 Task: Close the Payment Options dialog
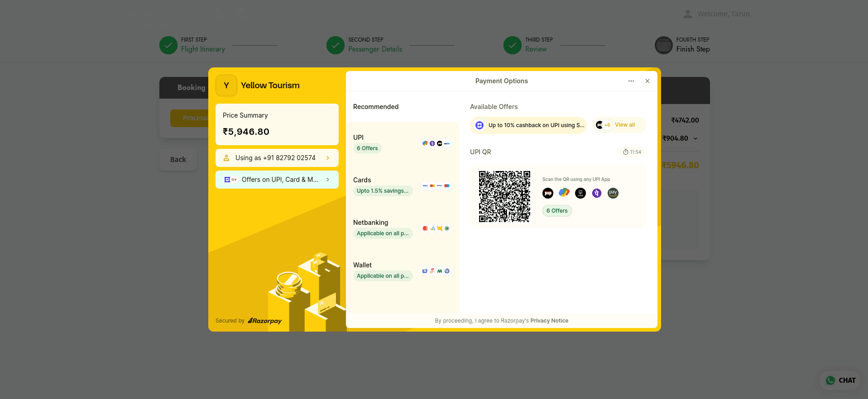(x=647, y=81)
